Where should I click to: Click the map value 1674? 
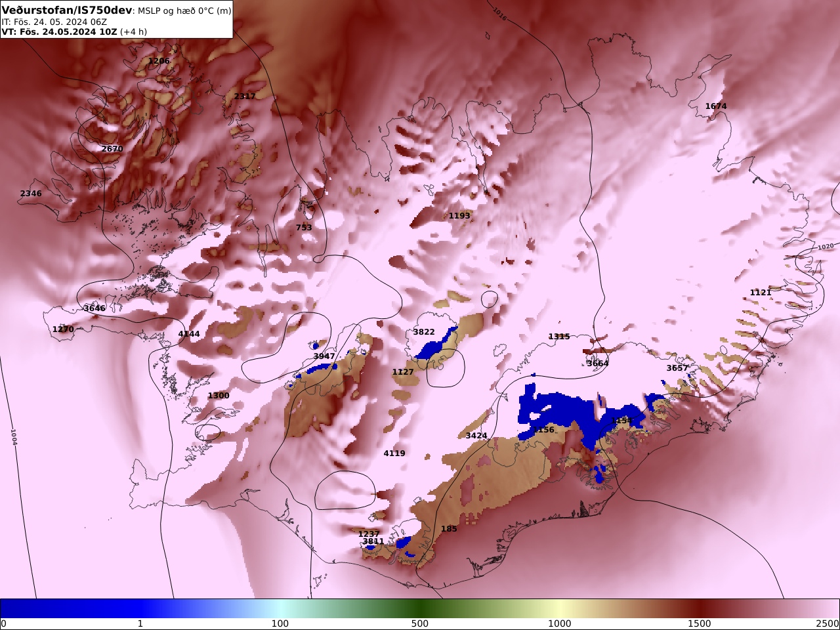pyautogui.click(x=716, y=106)
